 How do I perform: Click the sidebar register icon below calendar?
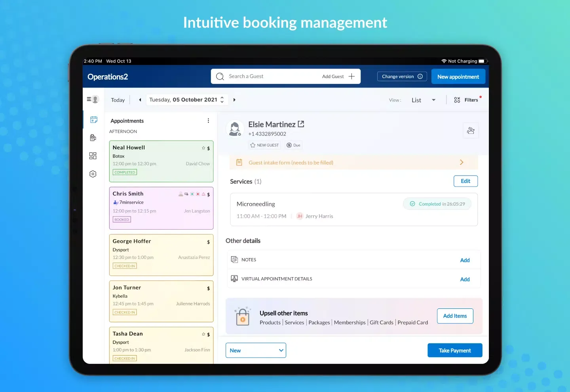93,138
